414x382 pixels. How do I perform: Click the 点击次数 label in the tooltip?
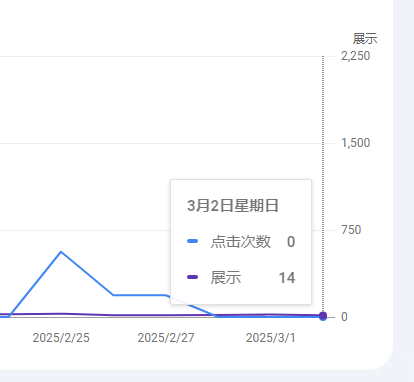coord(241,241)
